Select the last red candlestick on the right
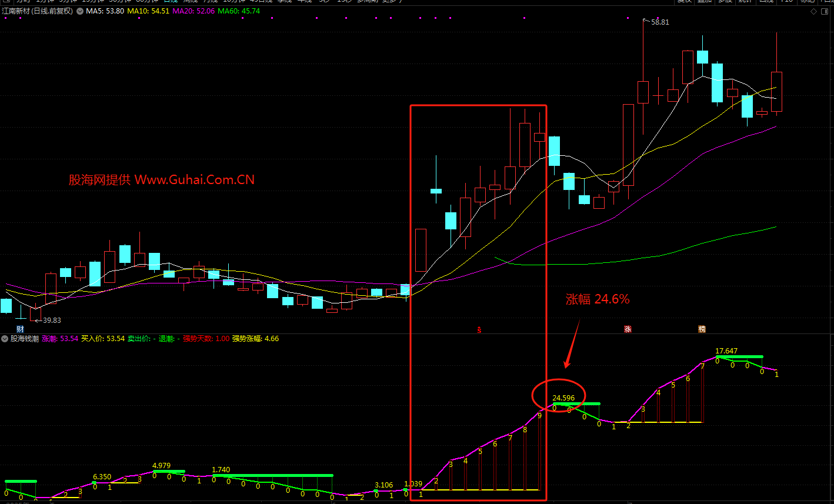The image size is (834, 504). pyautogui.click(x=776, y=92)
